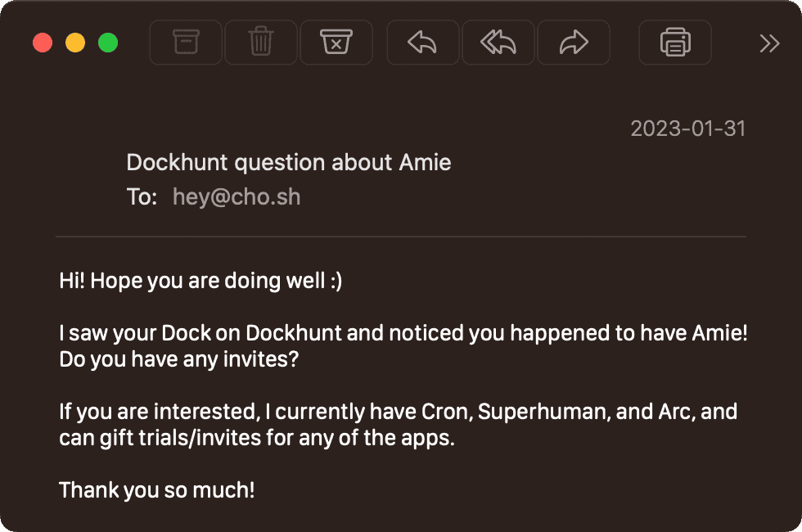802x532 pixels.
Task: Click the recipient address hey@cho.sh
Action: coord(237,197)
